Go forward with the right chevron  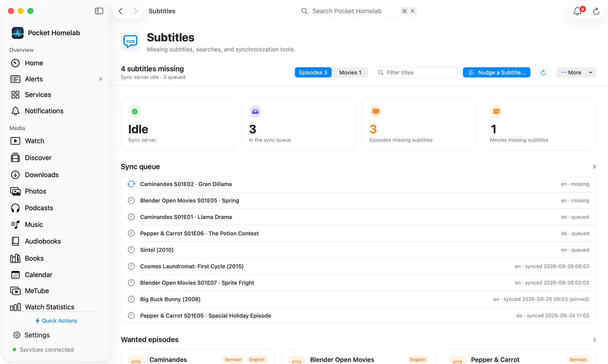[135, 11]
